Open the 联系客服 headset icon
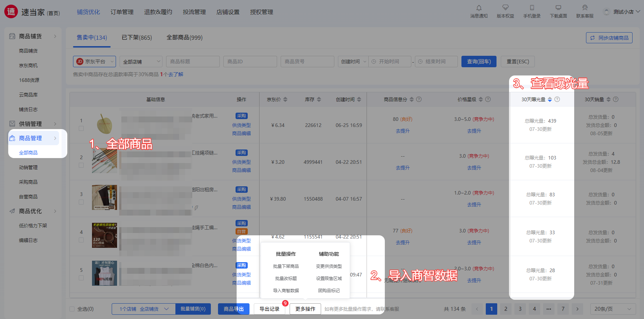The width and height of the screenshot is (644, 319). point(585,8)
